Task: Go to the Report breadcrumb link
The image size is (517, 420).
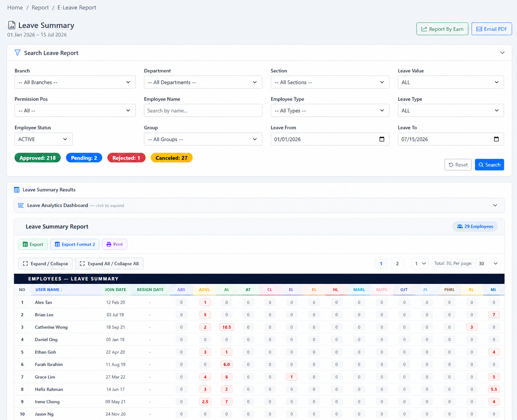Action: [x=40, y=7]
